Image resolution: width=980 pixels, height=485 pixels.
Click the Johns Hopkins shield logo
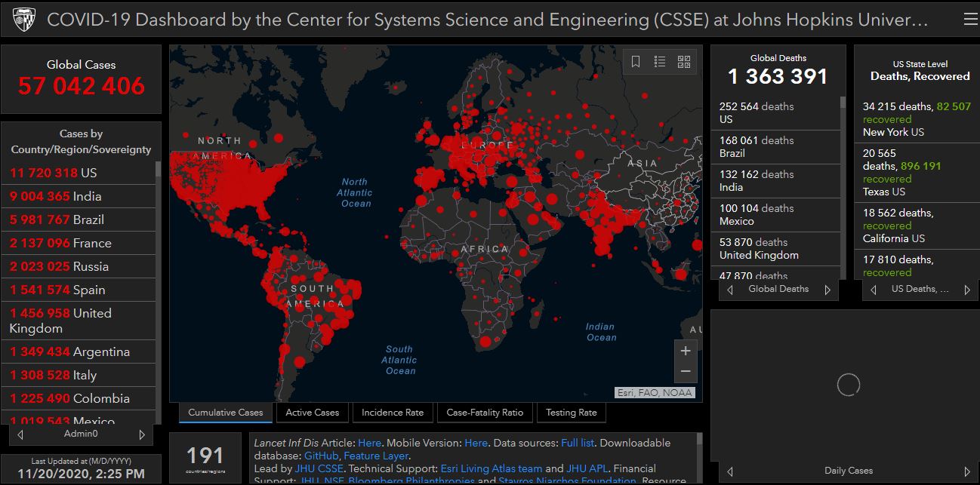(x=23, y=20)
